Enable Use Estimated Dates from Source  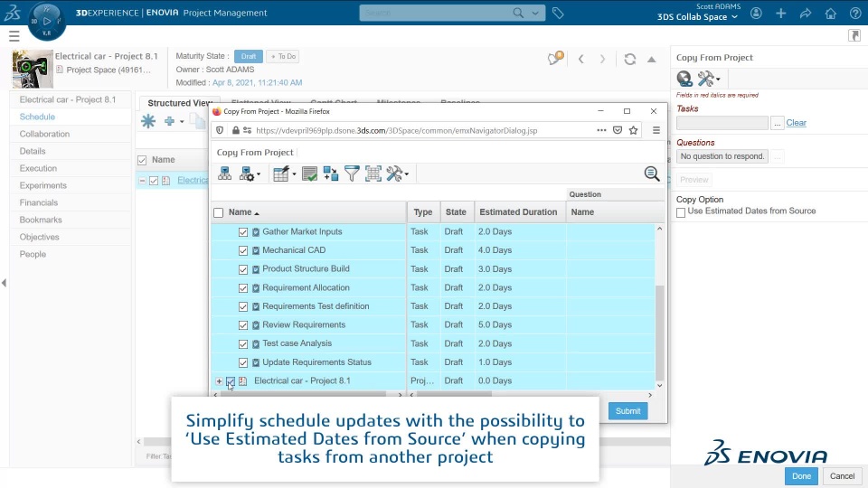tap(681, 212)
